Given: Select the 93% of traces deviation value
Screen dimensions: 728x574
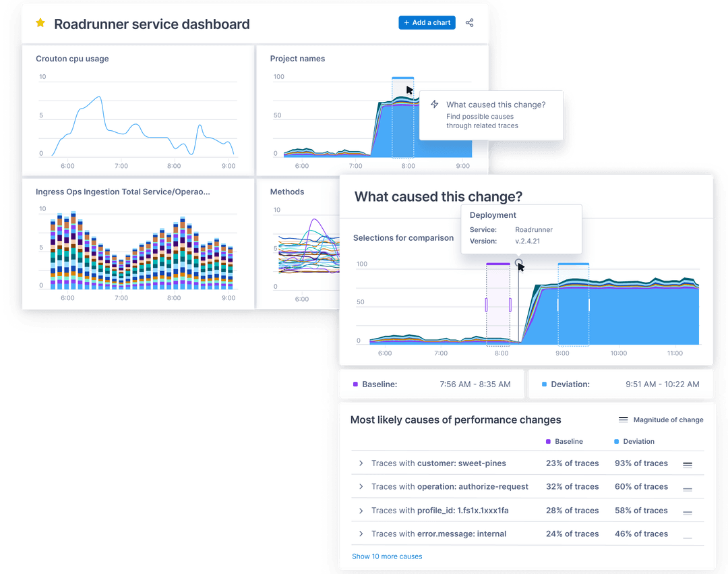Looking at the screenshot, I should point(641,463).
